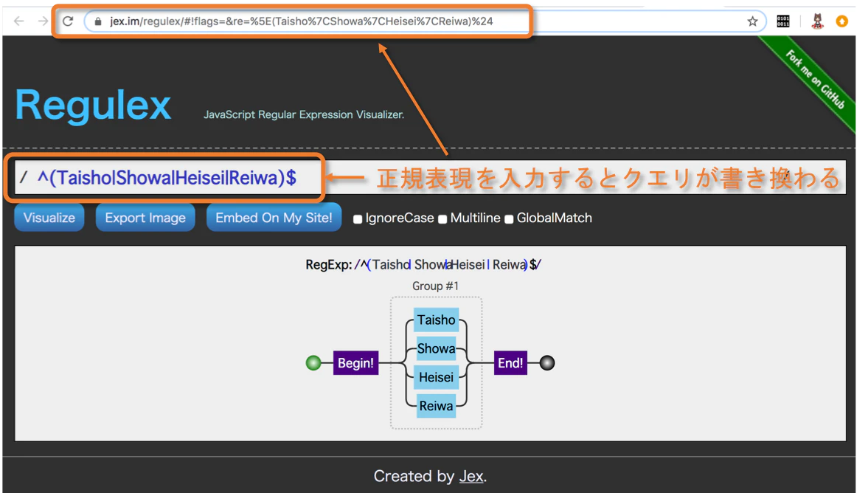Open the character avatar extension icon
The height and width of the screenshot is (493, 868).
817,21
